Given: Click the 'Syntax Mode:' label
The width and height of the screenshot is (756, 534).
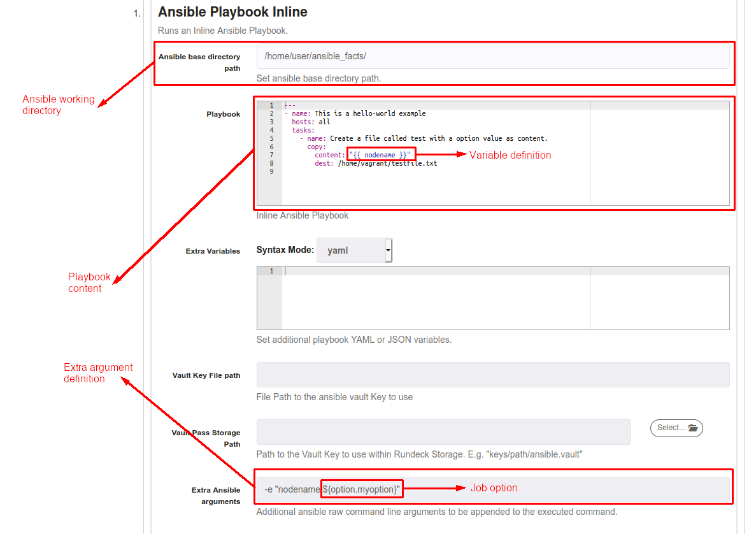Looking at the screenshot, I should pyautogui.click(x=285, y=250).
